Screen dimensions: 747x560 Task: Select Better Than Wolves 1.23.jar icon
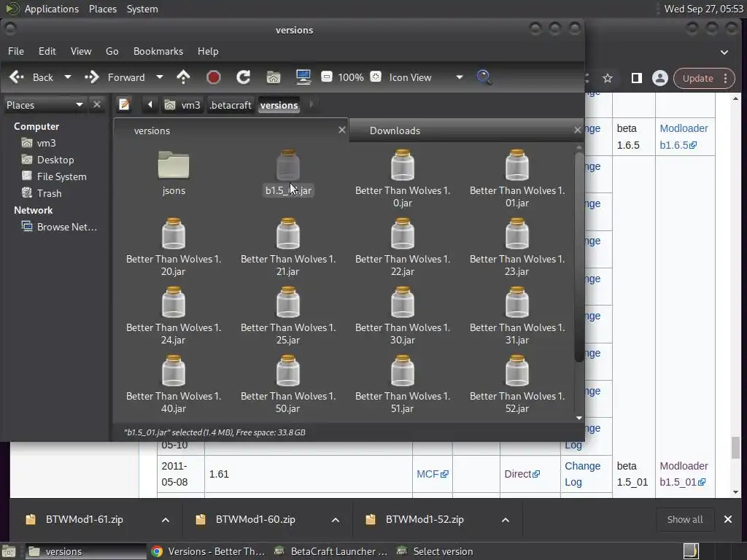517,234
